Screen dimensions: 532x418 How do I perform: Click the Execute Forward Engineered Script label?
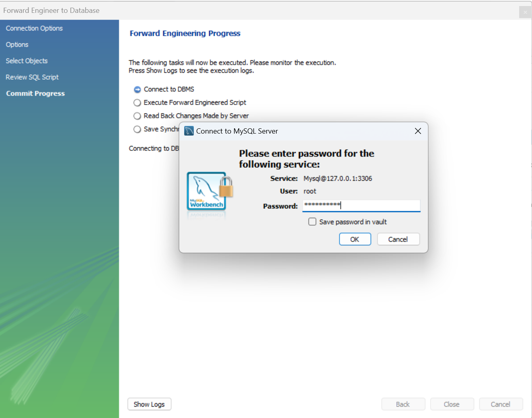click(195, 103)
